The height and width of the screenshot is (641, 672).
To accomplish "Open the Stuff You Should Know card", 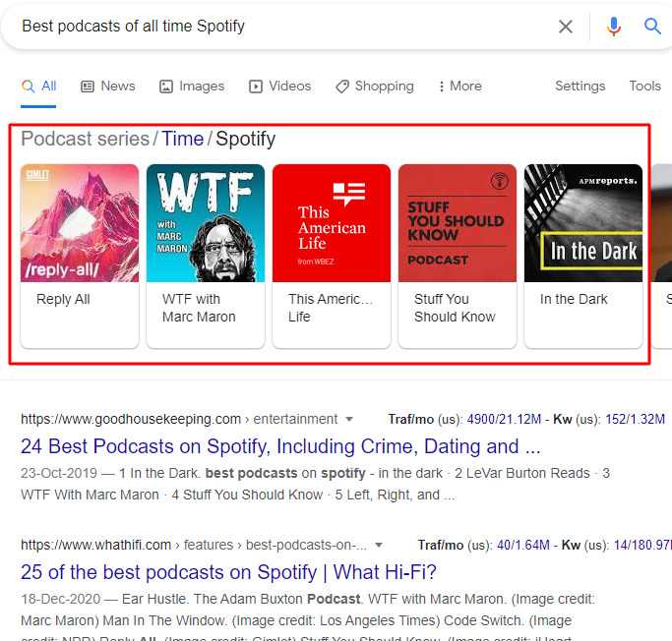I will click(x=458, y=256).
